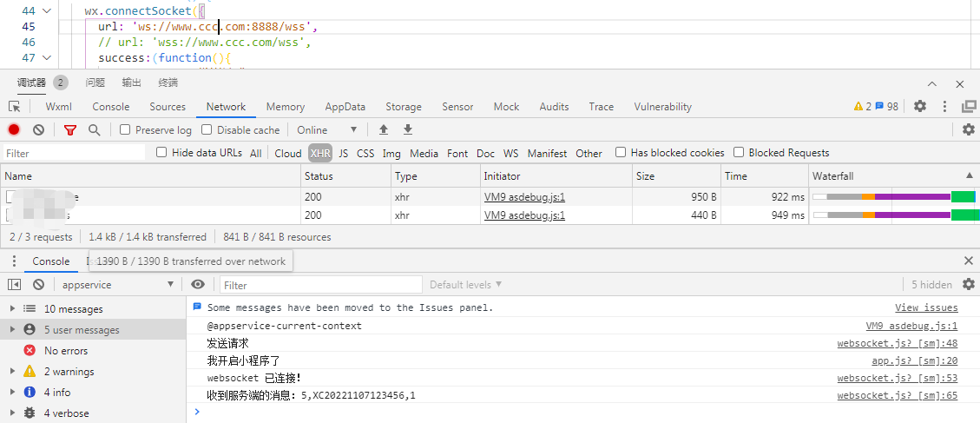This screenshot has height=423, width=980.
Task: Click the console prompt chevron
Action: pyautogui.click(x=198, y=411)
